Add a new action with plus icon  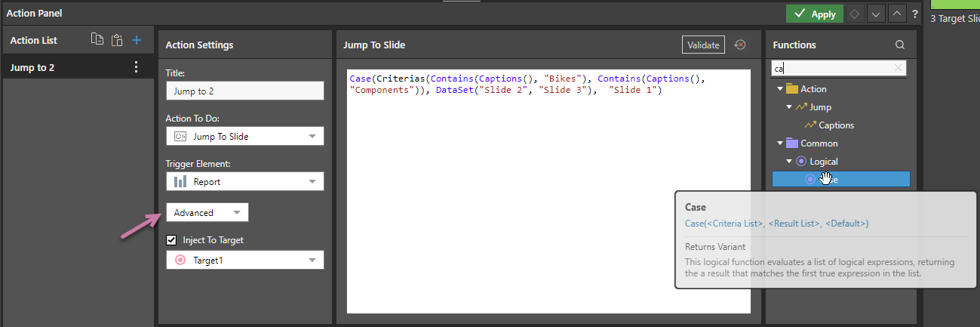click(x=137, y=40)
